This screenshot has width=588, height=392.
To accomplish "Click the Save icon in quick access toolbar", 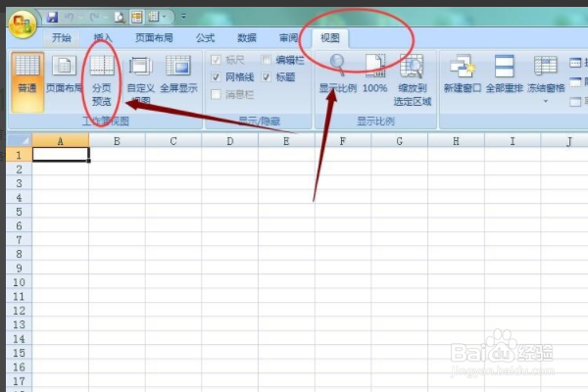I will pyautogui.click(x=52, y=17).
